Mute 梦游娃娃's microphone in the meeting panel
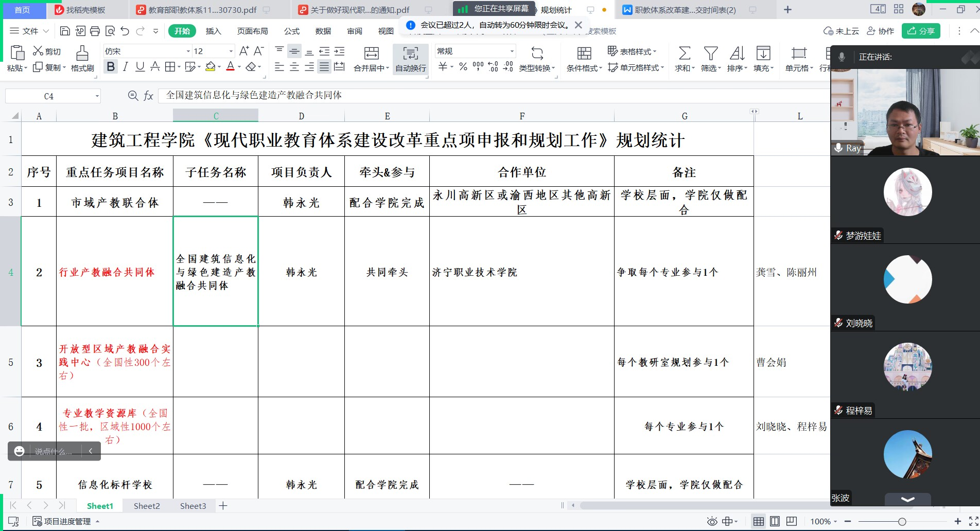This screenshot has width=980, height=531. pyautogui.click(x=838, y=236)
